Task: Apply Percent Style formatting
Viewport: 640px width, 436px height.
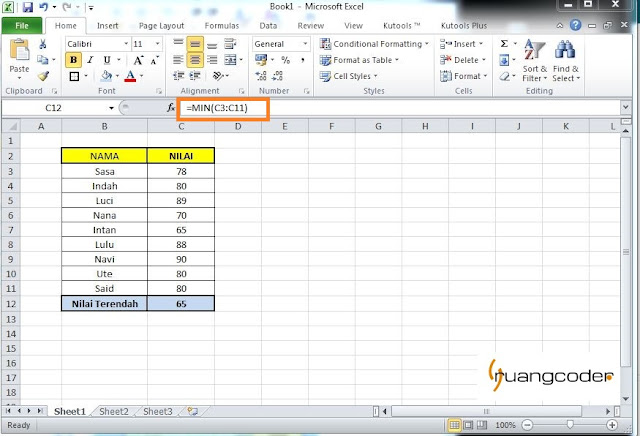Action: click(x=285, y=60)
